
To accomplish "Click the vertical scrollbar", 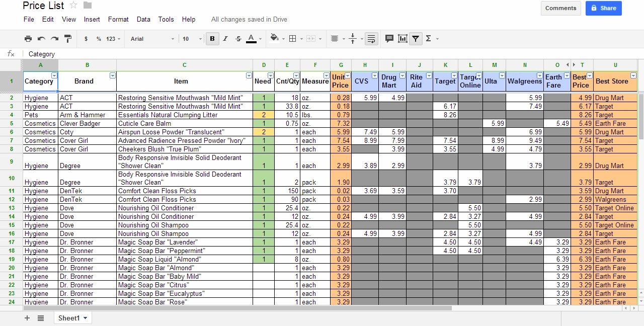I will tap(640, 116).
